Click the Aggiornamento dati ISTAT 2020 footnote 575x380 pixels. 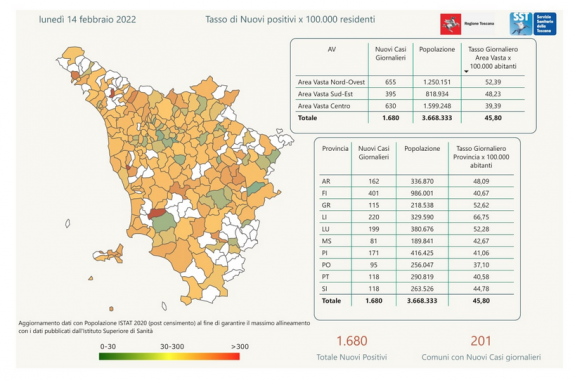click(x=164, y=327)
